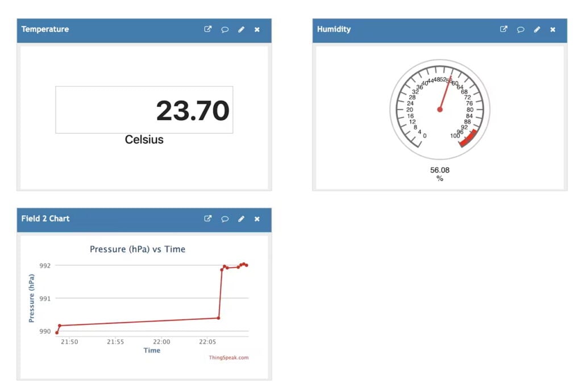Remove the Humidity widget

pos(552,30)
